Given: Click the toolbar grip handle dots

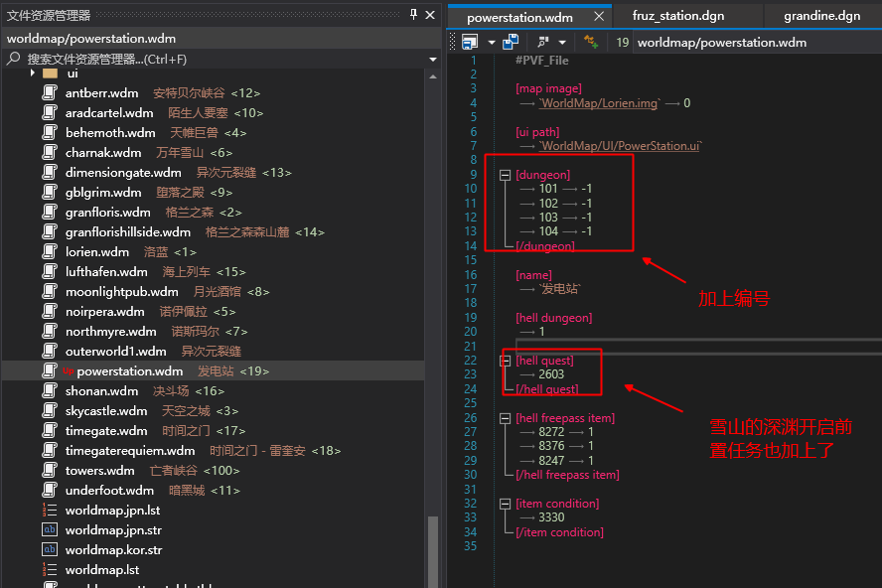Looking at the screenshot, I should [x=453, y=42].
